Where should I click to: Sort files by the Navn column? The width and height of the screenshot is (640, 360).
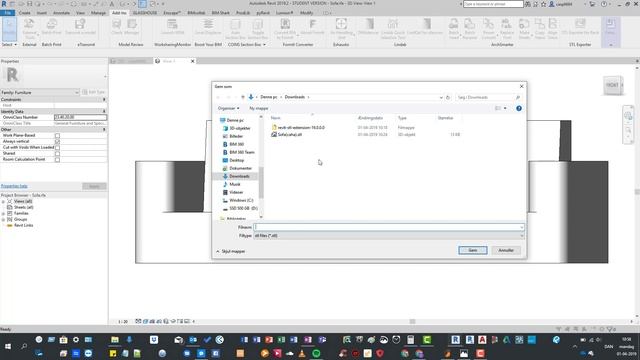click(276, 118)
